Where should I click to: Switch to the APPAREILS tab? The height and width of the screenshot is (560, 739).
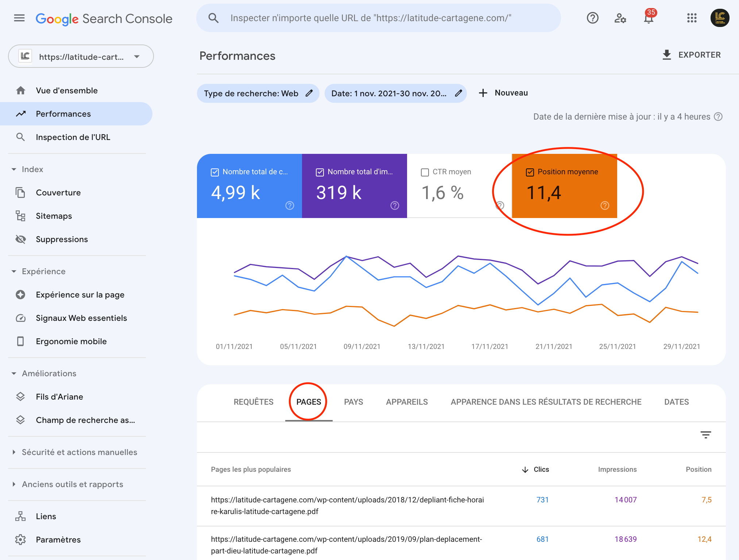pyautogui.click(x=407, y=402)
